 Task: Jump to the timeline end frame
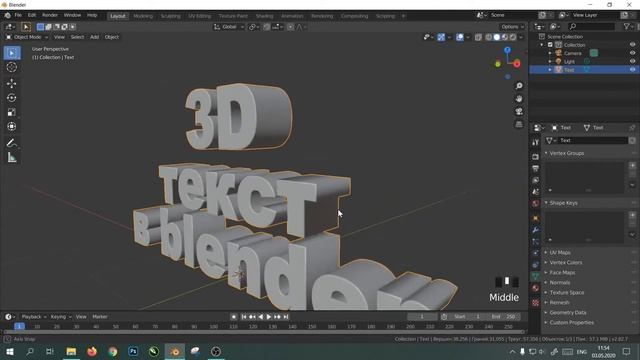[x=286, y=317]
